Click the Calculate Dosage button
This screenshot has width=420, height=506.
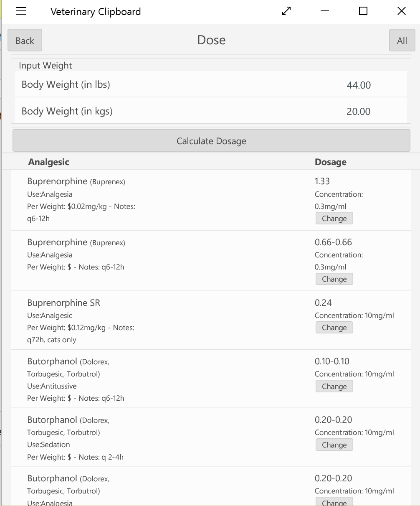211,141
